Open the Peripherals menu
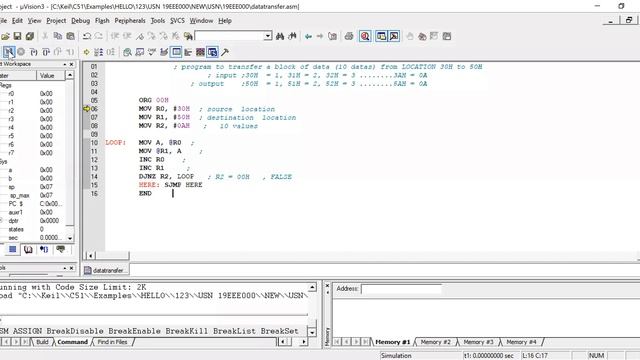Image resolution: width=640 pixels, height=360 pixels. coord(130,20)
